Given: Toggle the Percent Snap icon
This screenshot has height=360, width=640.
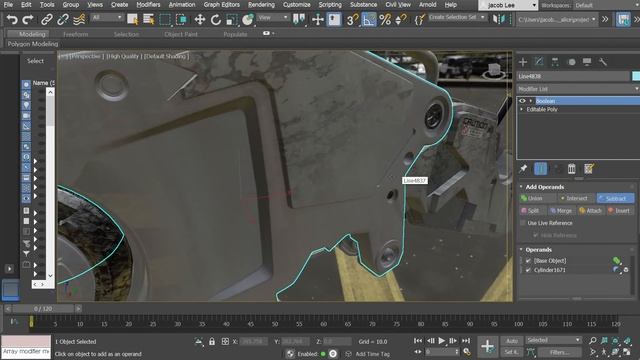Looking at the screenshot, I should [384, 19].
